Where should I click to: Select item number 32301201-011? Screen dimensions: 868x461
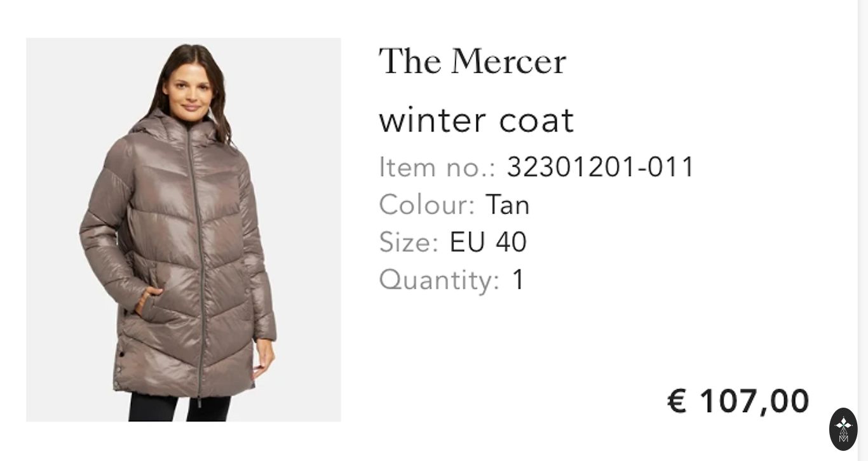click(600, 167)
